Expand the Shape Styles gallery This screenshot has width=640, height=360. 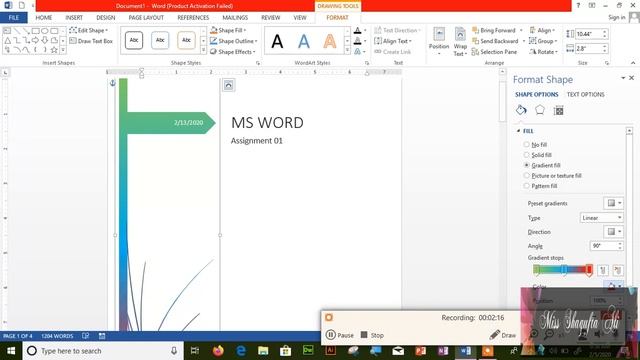click(203, 50)
